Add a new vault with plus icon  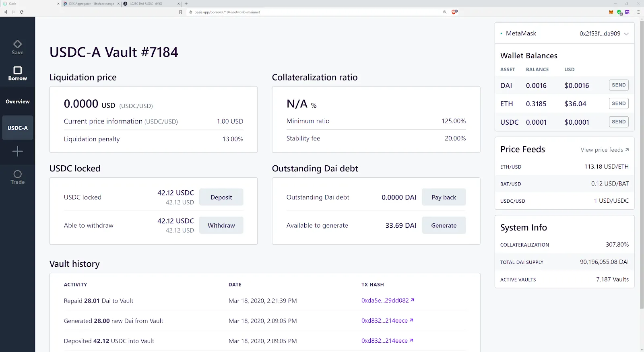[x=17, y=151]
